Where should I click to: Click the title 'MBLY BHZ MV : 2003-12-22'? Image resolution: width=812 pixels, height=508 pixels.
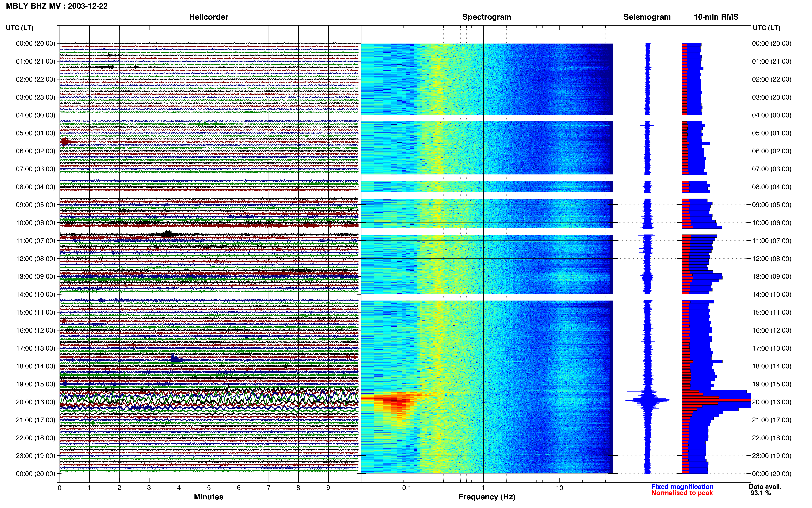(57, 6)
